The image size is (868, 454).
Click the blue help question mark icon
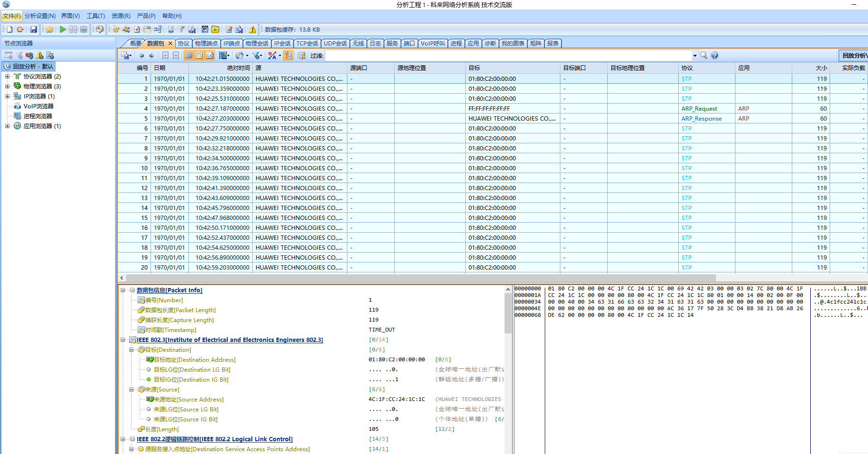(715, 55)
